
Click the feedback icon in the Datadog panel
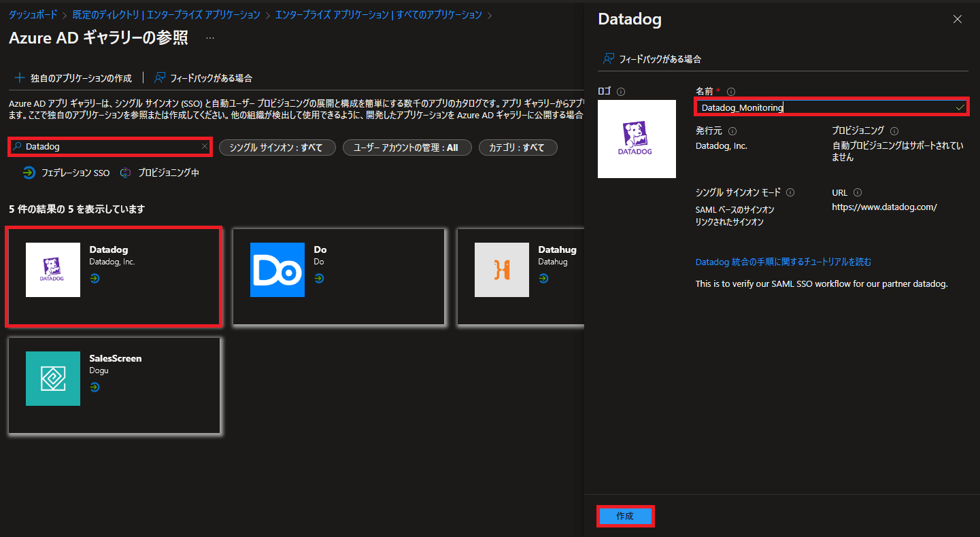(609, 58)
